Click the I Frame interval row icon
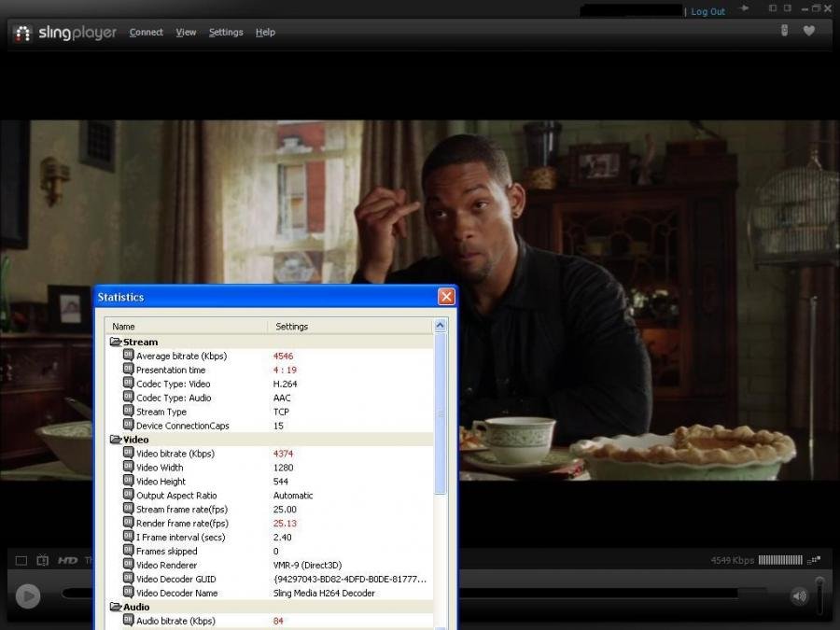The image size is (840, 630). (129, 536)
